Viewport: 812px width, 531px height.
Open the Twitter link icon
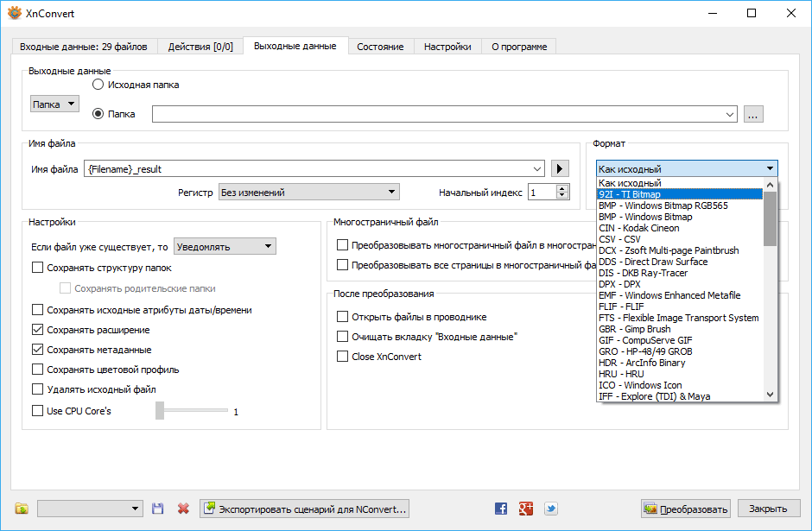tap(551, 509)
